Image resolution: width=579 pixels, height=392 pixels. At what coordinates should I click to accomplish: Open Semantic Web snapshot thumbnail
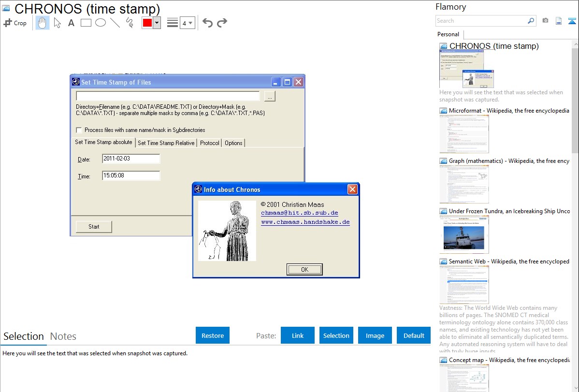click(464, 285)
